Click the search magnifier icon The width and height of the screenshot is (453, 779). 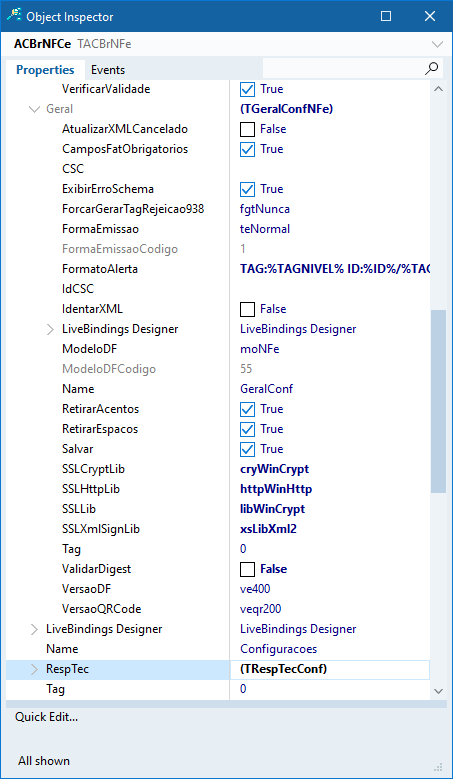pos(432,69)
